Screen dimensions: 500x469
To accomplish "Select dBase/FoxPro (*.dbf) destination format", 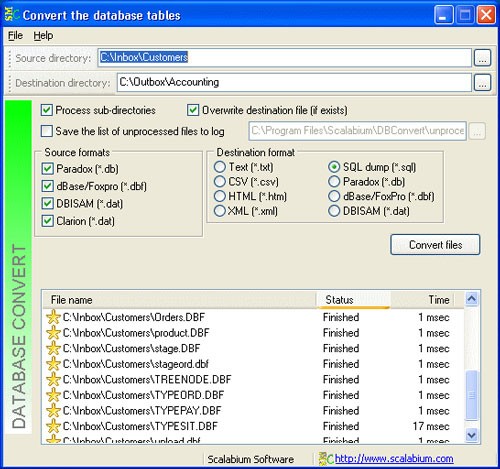I will [334, 196].
